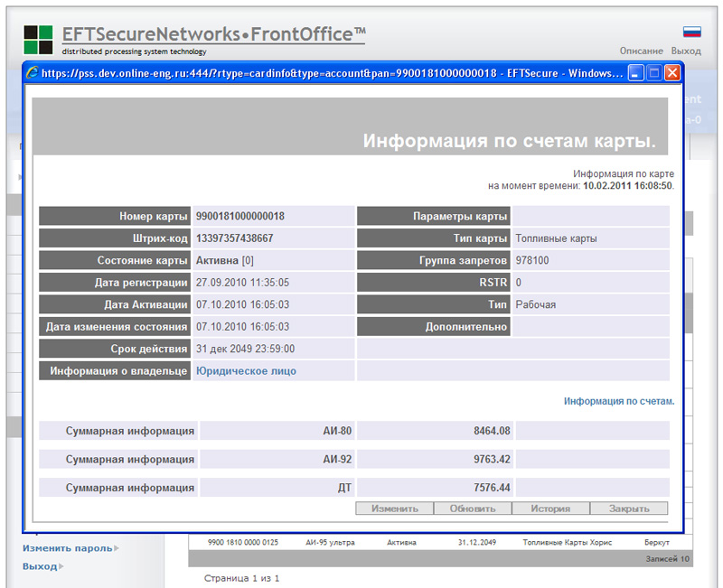
Task: Select card number value 9900181000000018
Action: pyautogui.click(x=240, y=216)
